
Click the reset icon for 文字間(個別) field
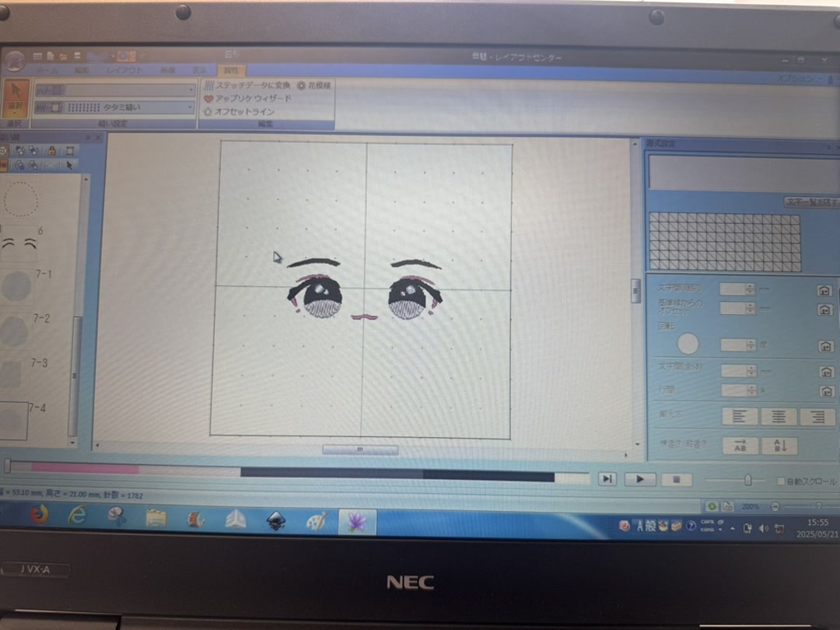(824, 290)
